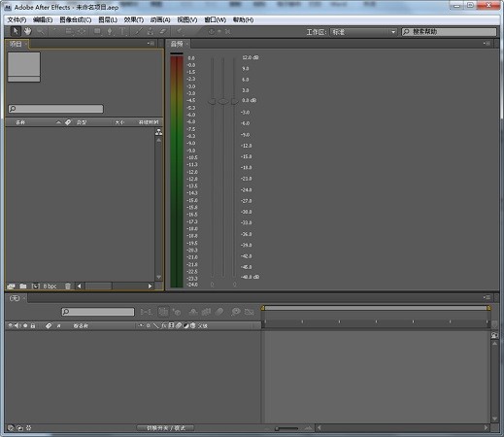Click the switches/modes toggle button
This screenshot has height=437, width=504.
click(x=165, y=428)
